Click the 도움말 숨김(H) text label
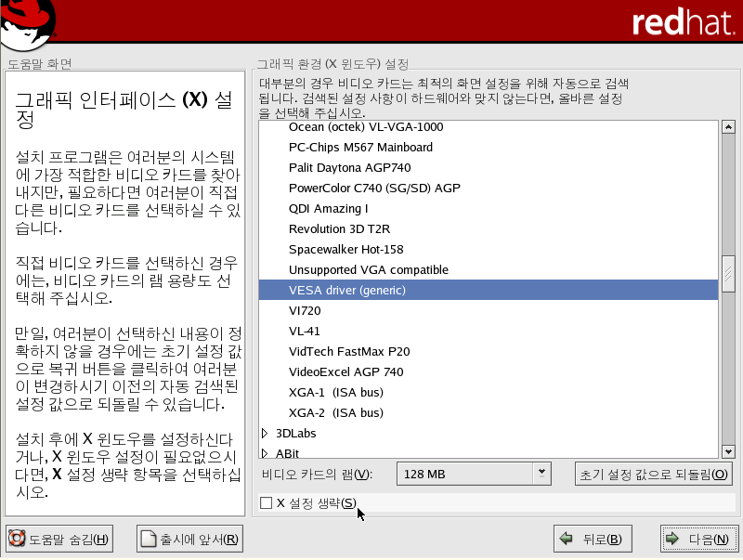The height and width of the screenshot is (560, 743). click(x=69, y=540)
